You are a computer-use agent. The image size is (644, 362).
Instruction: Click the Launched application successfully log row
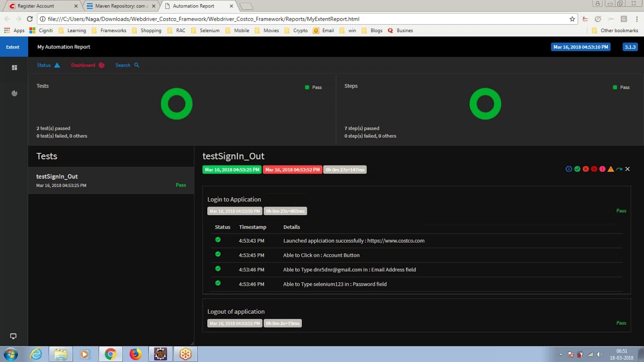(418, 240)
